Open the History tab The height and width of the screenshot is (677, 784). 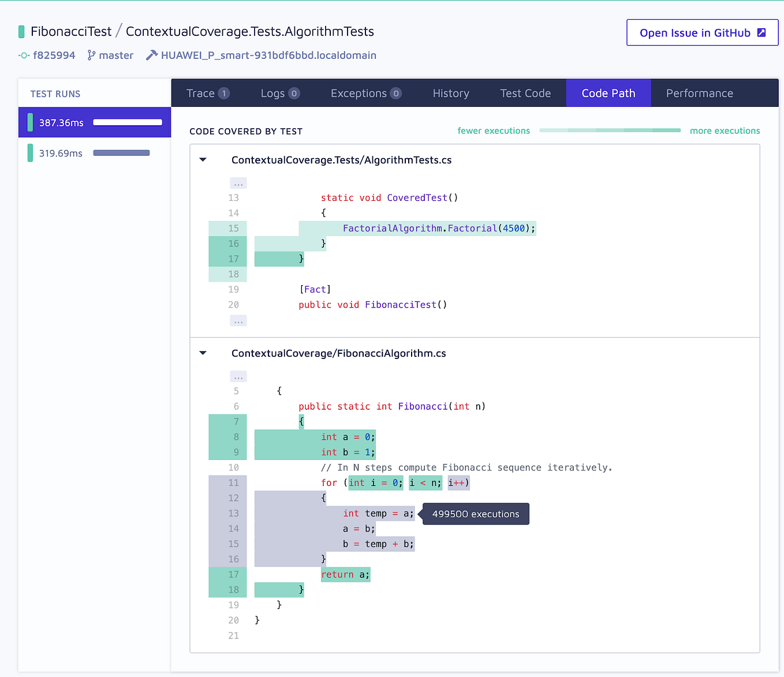[x=451, y=93]
